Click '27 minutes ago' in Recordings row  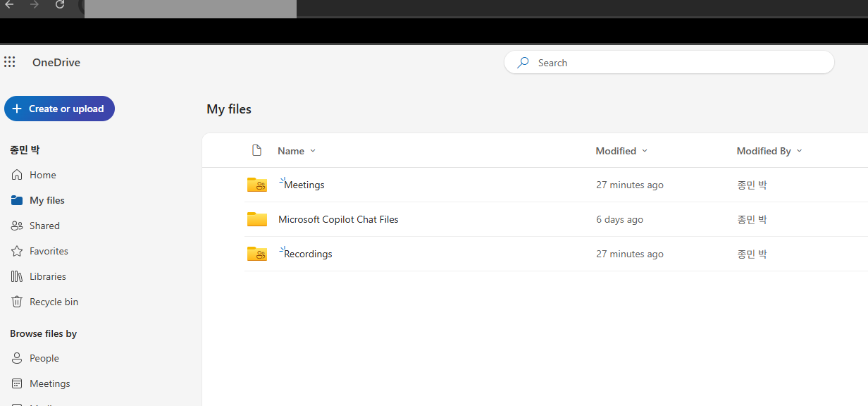click(x=630, y=254)
